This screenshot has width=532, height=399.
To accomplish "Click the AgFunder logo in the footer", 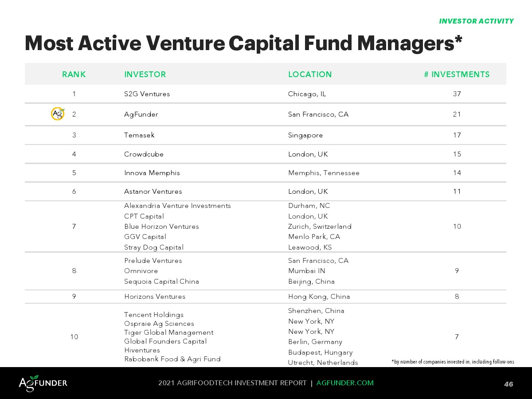I will tap(43, 383).
